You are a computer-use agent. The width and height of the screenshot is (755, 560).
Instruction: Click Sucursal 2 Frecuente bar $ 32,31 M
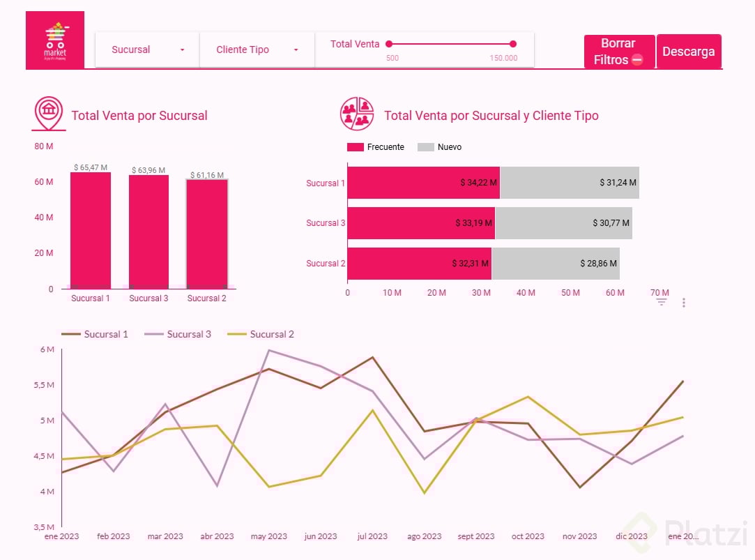[420, 264]
